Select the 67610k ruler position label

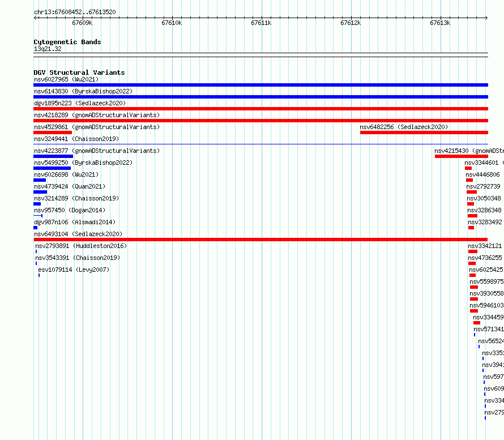tap(172, 23)
